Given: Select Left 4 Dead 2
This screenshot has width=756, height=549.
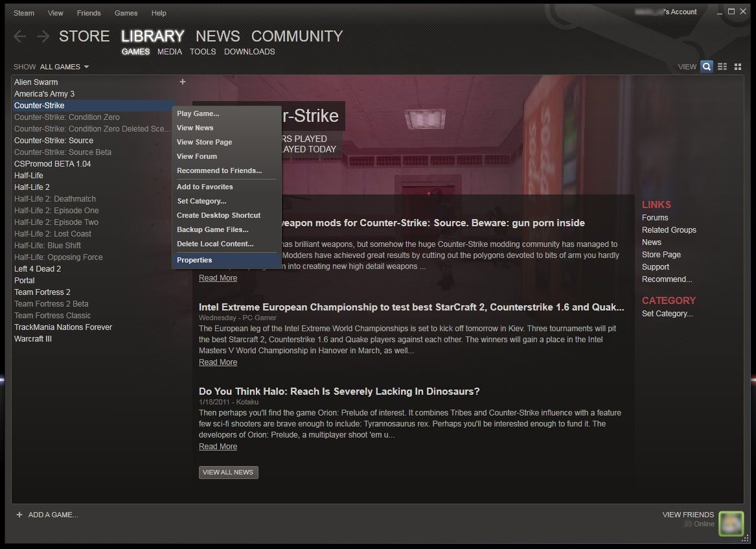Looking at the screenshot, I should (38, 269).
